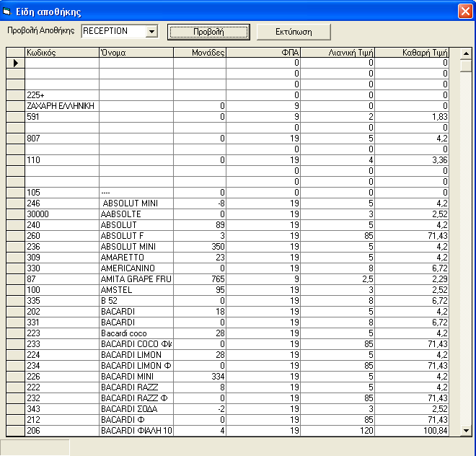
Task: Click the retail price 2,5
Action: pos(338,279)
